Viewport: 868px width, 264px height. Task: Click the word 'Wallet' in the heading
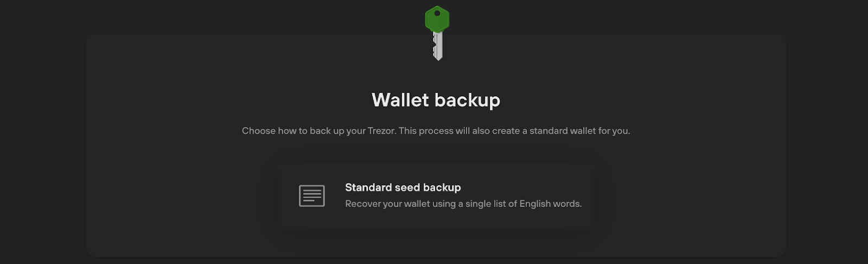coord(400,100)
